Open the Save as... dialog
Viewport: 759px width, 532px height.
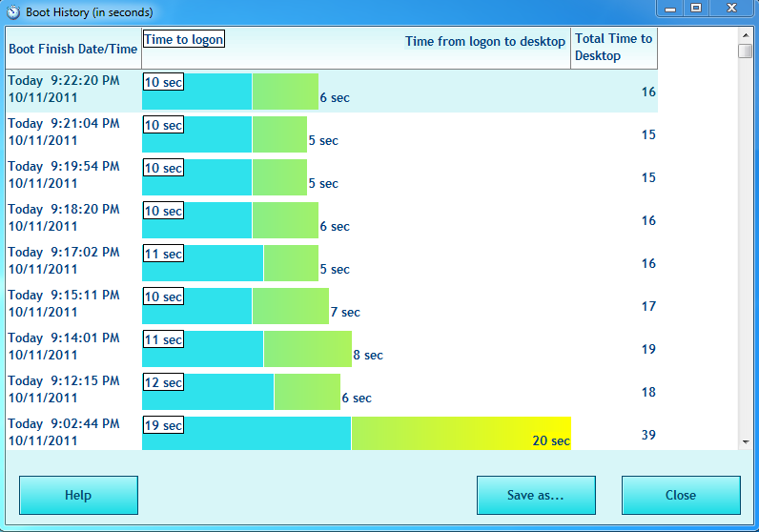[536, 495]
